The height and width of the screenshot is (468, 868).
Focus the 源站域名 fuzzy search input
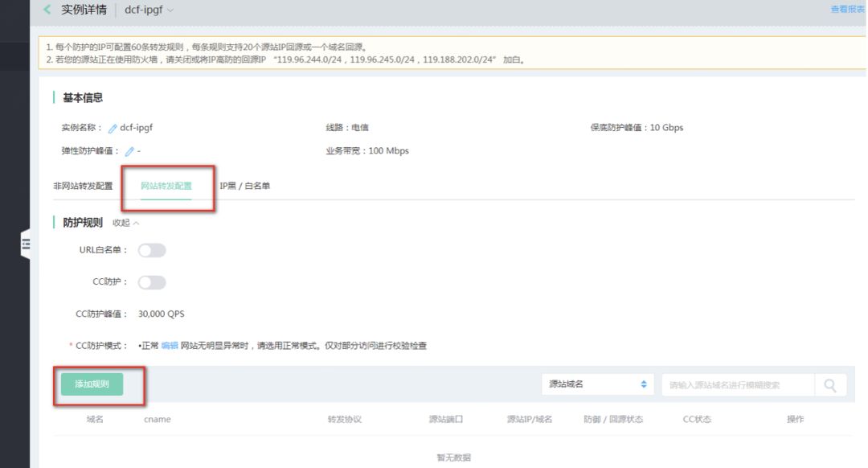pyautogui.click(x=738, y=385)
